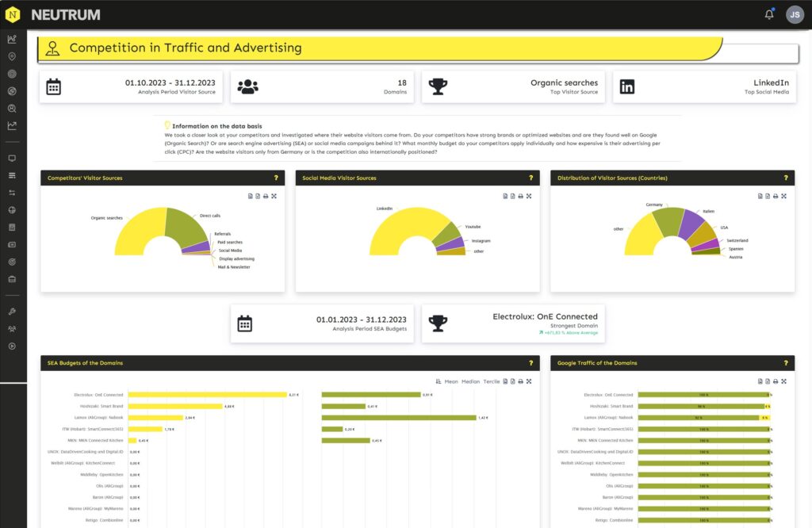This screenshot has width=812, height=528.
Task: Open help for Google Traffic of the Domains
Action: 786,363
